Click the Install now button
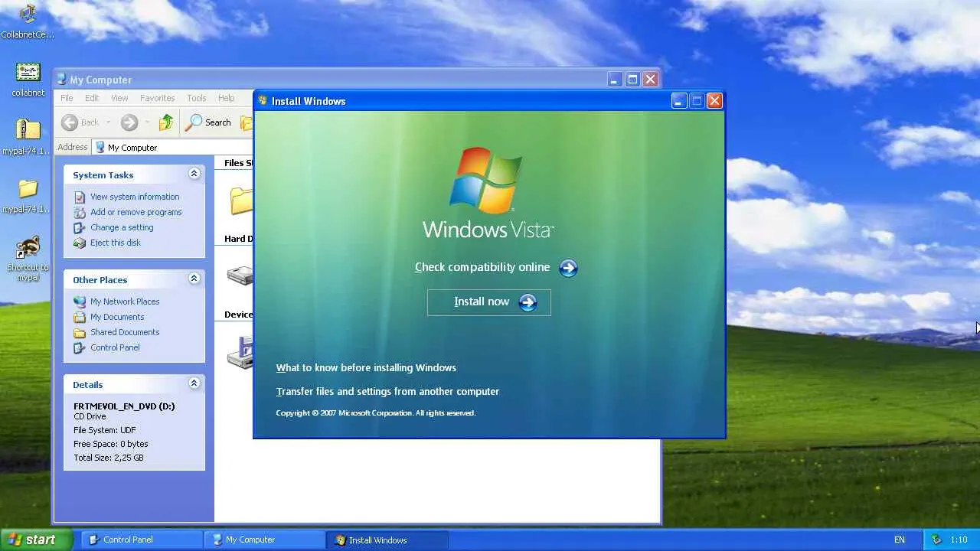Screen dimensions: 980x551 (489, 302)
